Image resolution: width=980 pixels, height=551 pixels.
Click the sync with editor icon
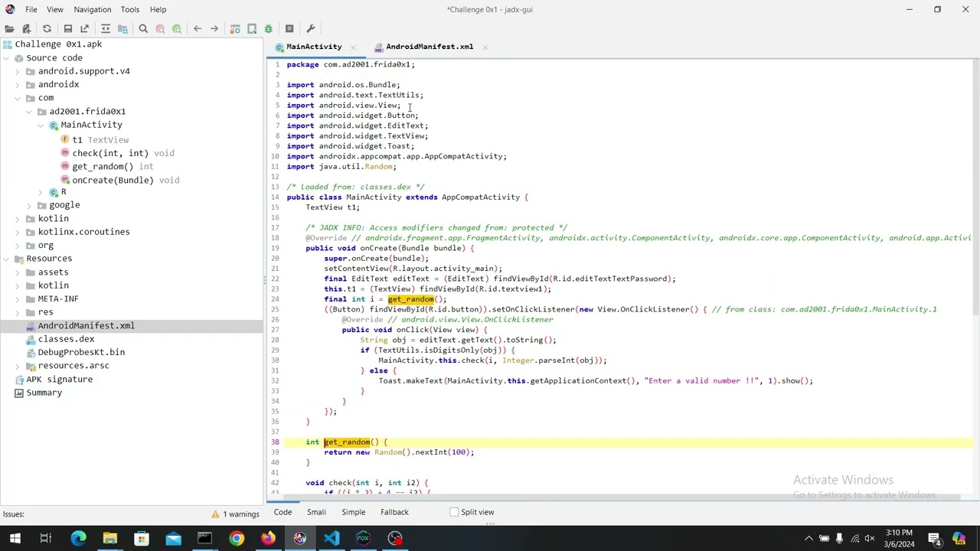(x=106, y=29)
